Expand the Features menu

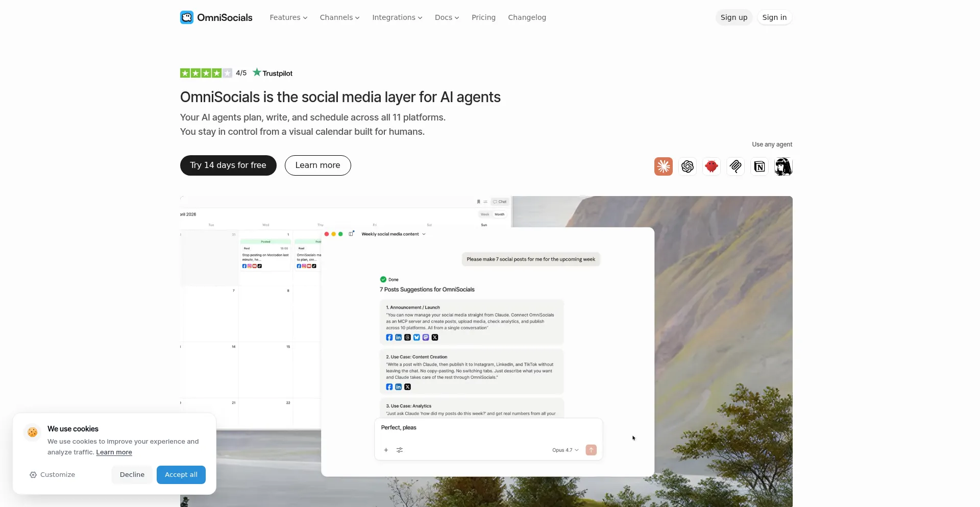coord(288,17)
